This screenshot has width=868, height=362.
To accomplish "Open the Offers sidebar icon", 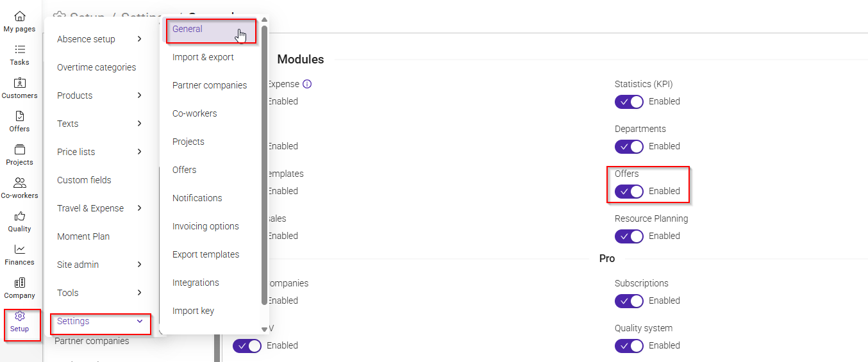I will pyautogui.click(x=19, y=116).
